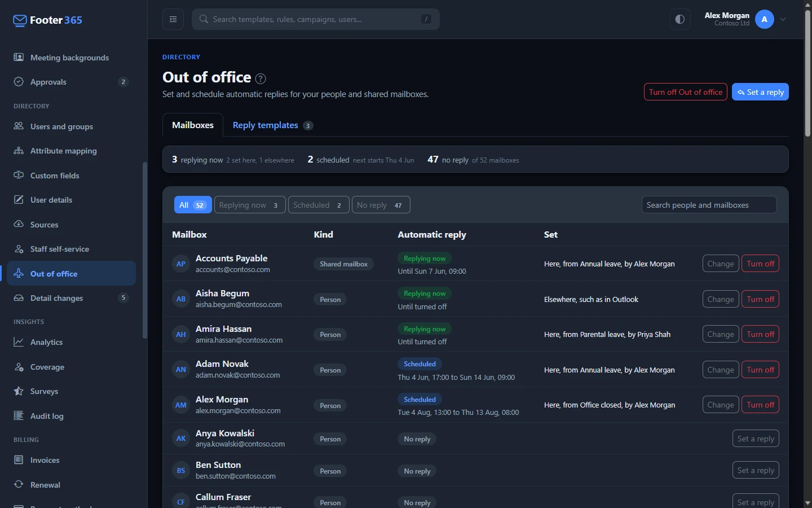Select the Adam Novak AN avatar

[x=181, y=370]
